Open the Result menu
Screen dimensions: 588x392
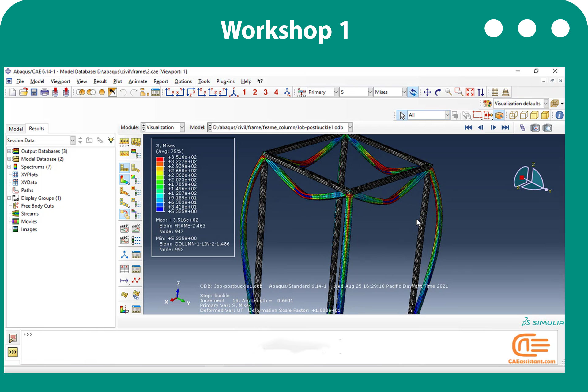pos(100,81)
